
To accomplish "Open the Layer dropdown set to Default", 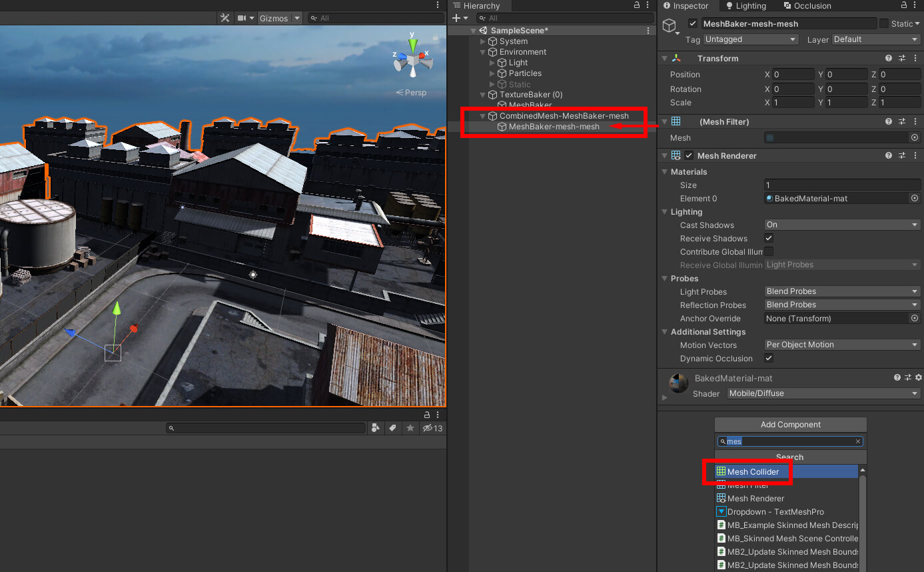I will coord(875,39).
